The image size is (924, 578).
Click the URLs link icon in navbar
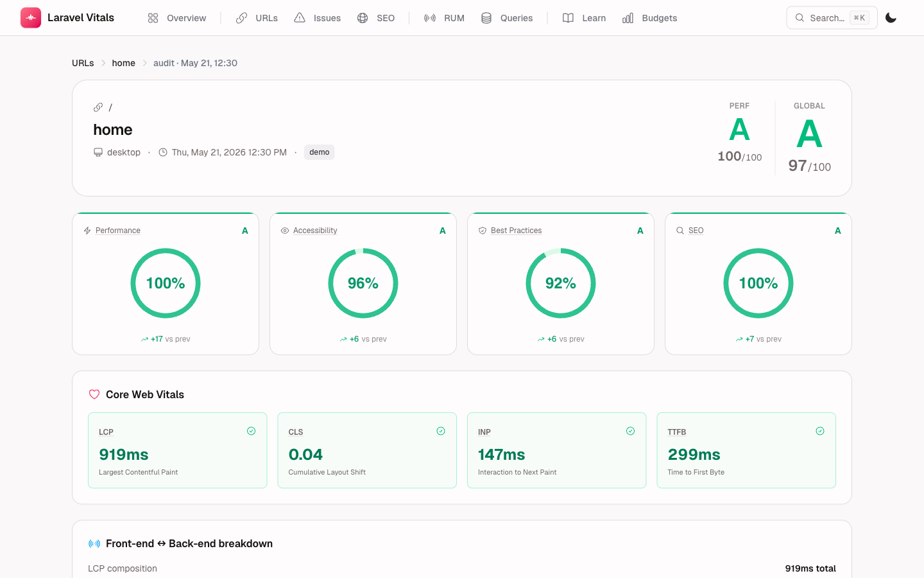click(241, 18)
